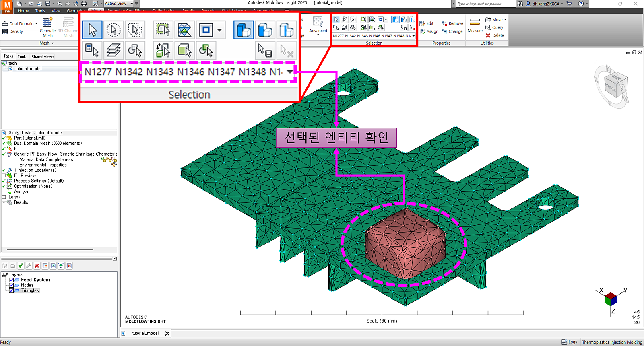
Task: Click the Moldflow application menu logo
Action: (x=7, y=7)
